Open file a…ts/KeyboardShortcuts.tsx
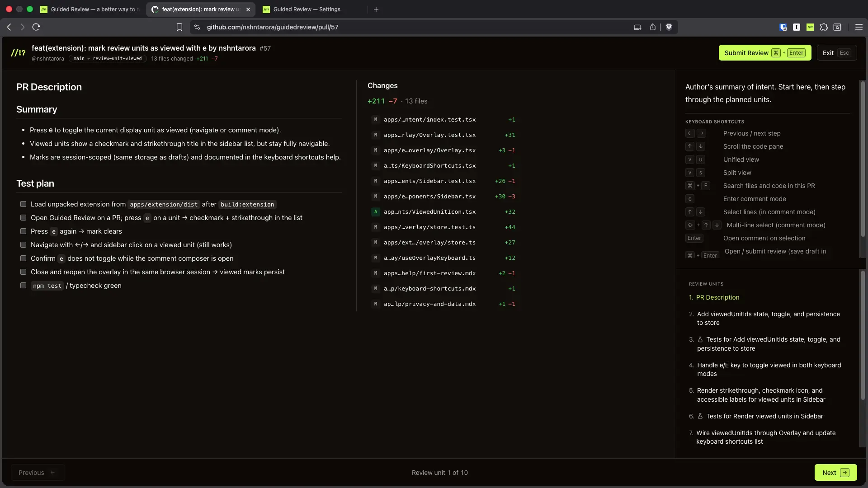Screen dimensions: 868x488 443,166
